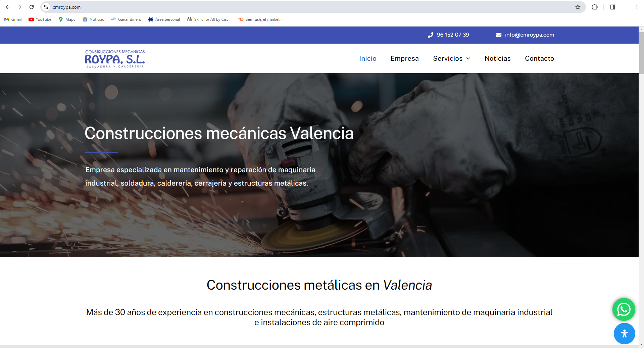Open the Empresa menu item
Viewport: 644px width, 348px height.
pos(405,58)
